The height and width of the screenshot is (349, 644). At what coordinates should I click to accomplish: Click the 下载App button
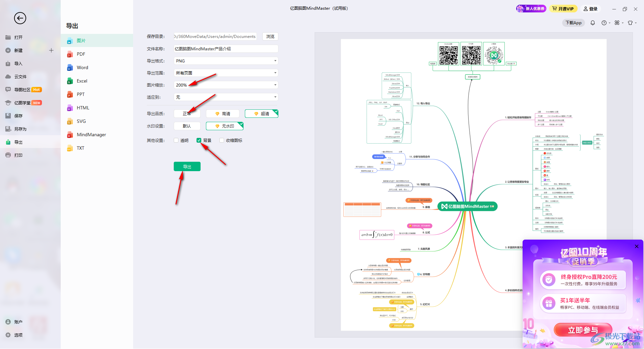574,23
